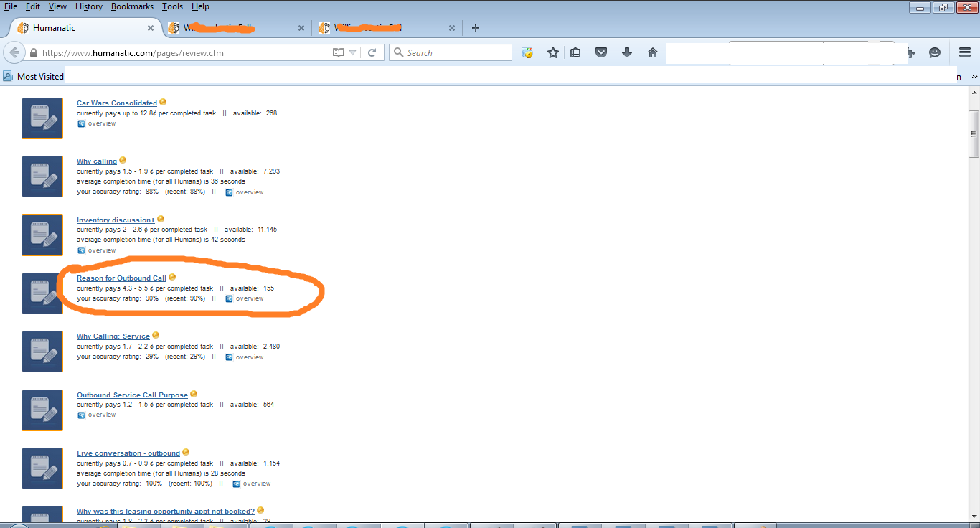Click the coin icon beside Why Calling: Service
The image size is (980, 528).
click(156, 335)
